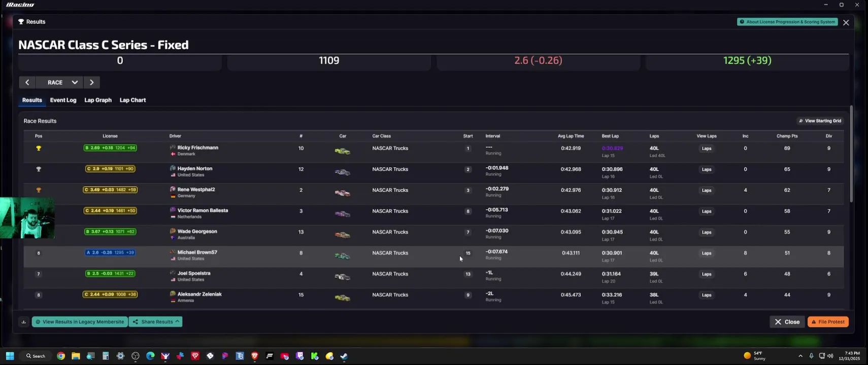Sort by the Inc column header
The image size is (868, 365).
click(x=745, y=136)
